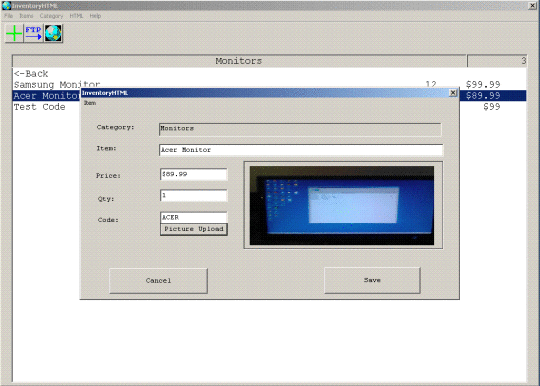Click the Item field with Acer Monitor
540x386 pixels.
pos(301,150)
